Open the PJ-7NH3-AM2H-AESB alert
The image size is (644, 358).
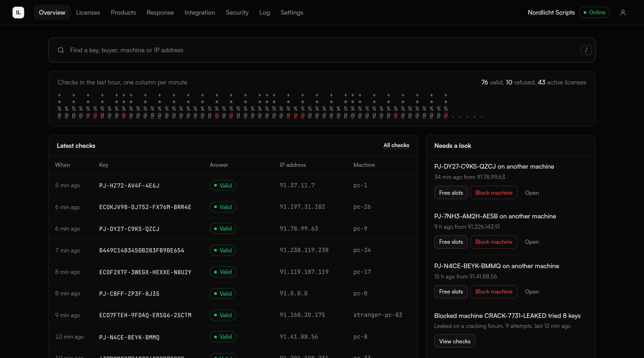pyautogui.click(x=532, y=242)
